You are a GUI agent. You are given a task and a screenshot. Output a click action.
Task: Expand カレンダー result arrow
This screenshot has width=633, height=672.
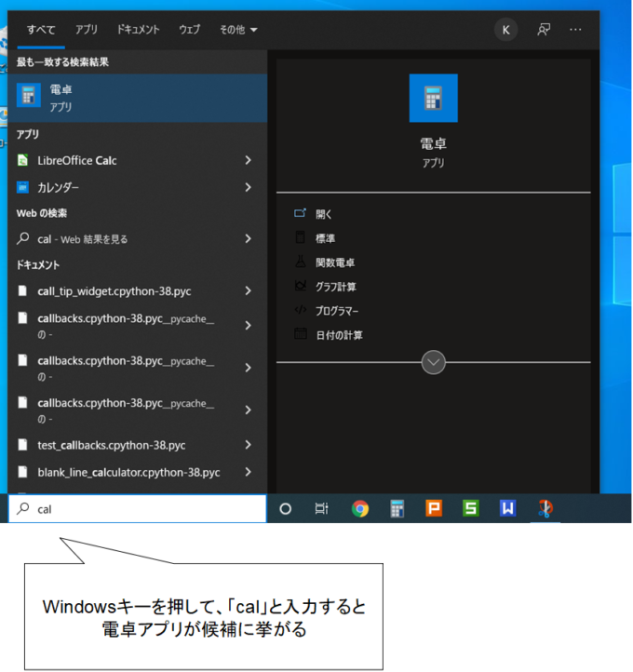tap(249, 187)
